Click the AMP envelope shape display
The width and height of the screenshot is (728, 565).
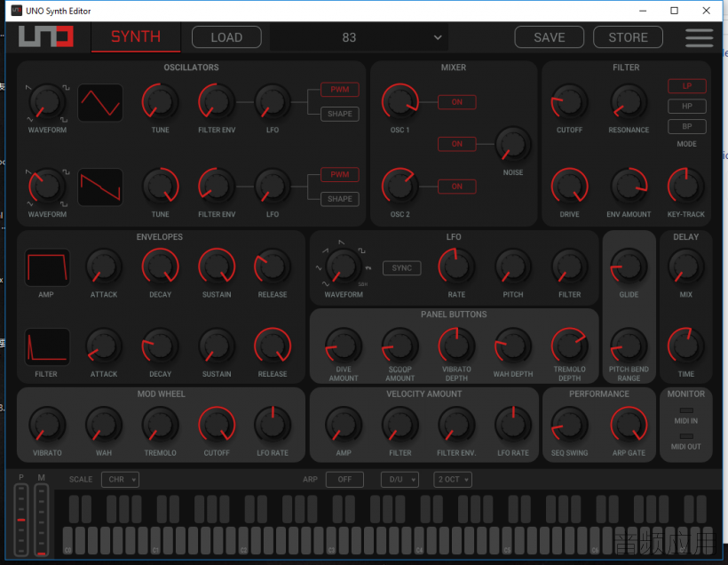pos(47,267)
